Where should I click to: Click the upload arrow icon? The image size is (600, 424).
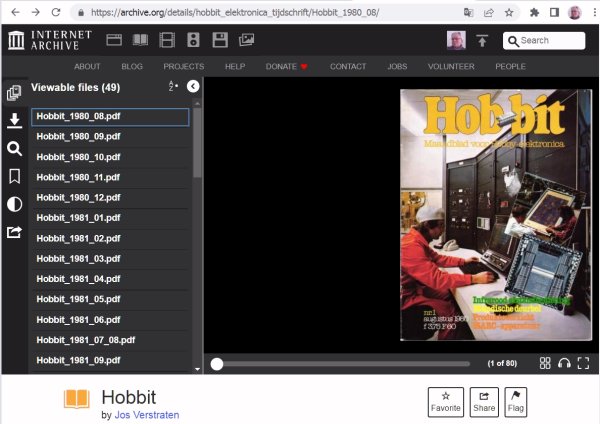(x=482, y=40)
